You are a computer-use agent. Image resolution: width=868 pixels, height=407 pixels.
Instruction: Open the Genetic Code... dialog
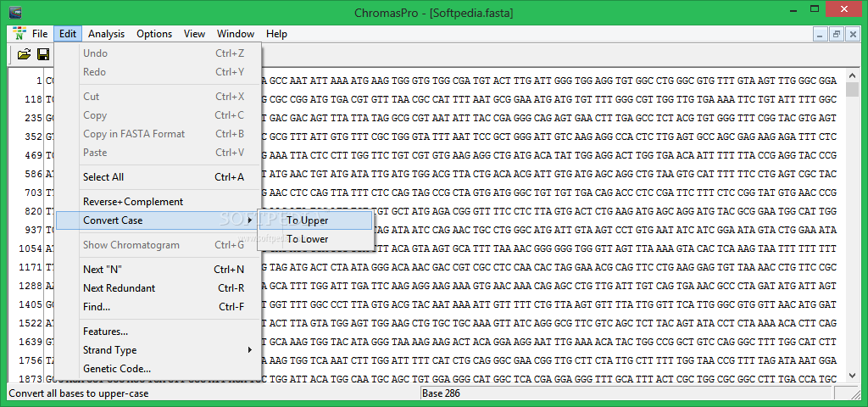click(158, 369)
